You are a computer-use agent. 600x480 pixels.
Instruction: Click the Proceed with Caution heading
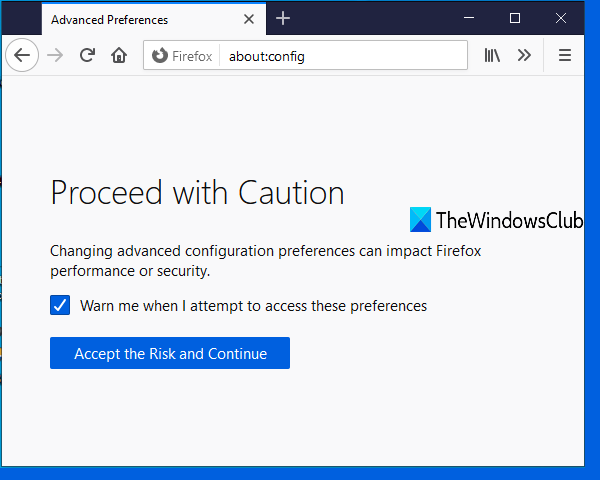[197, 192]
